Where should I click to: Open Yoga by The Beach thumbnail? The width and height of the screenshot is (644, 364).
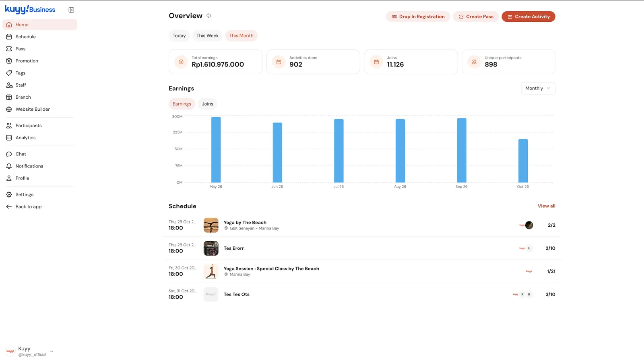tap(211, 225)
